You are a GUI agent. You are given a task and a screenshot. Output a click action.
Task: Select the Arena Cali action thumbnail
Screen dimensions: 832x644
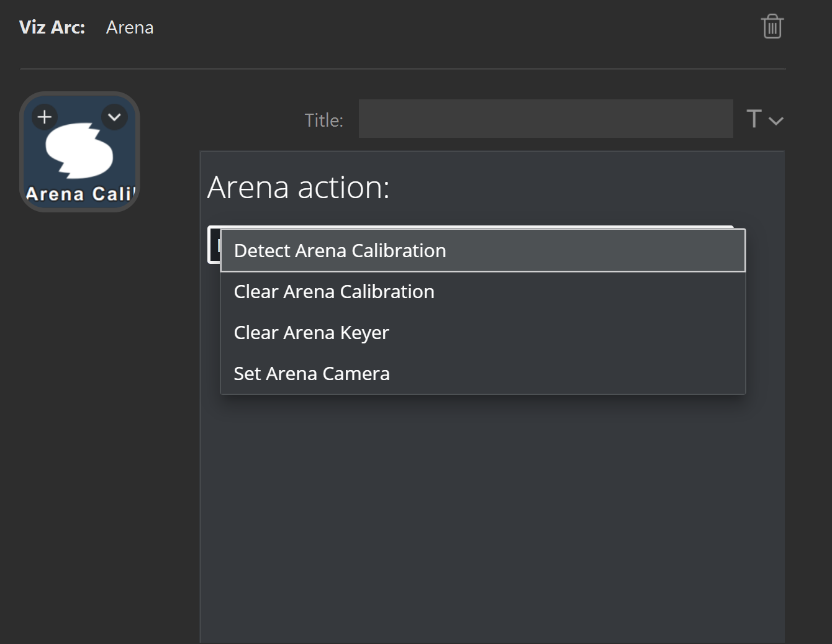click(79, 152)
